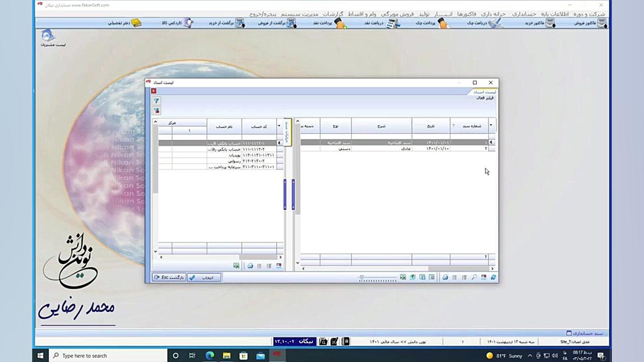Sort by the نوع column header
Image resolution: width=644 pixels, height=362 pixels.
coord(336,126)
